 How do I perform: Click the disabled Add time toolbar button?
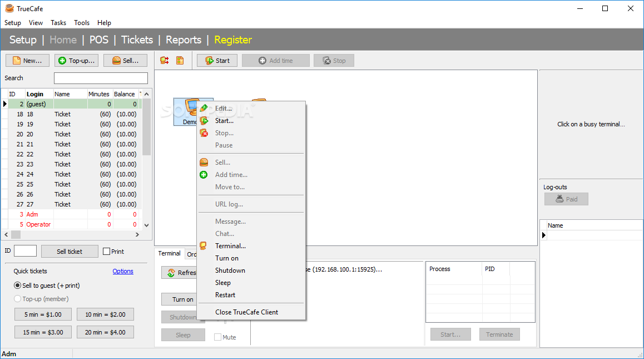point(276,61)
